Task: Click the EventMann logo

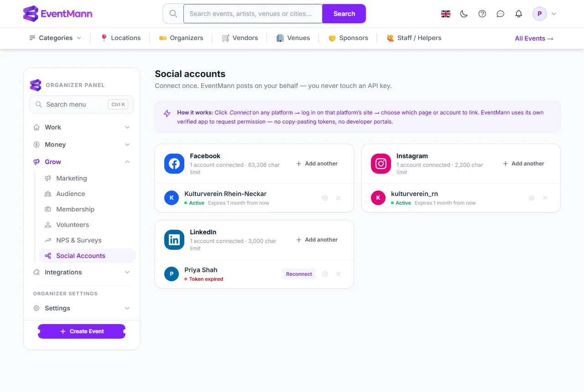Action: (x=57, y=14)
